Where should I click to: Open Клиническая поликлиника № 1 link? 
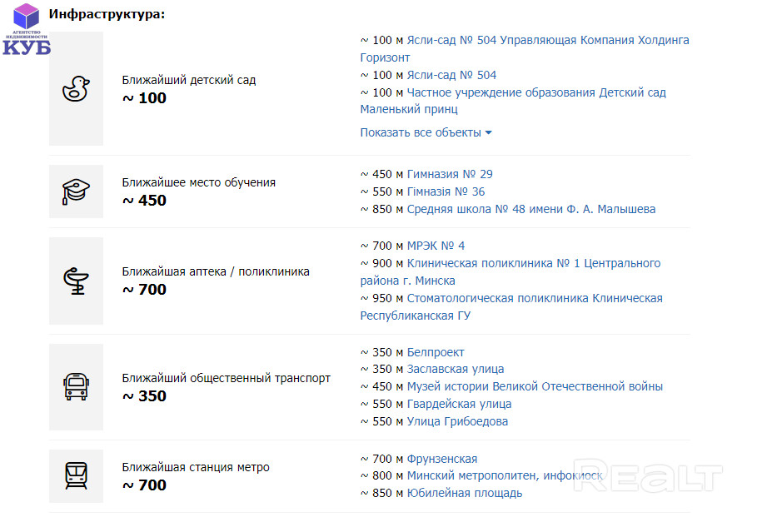(533, 263)
